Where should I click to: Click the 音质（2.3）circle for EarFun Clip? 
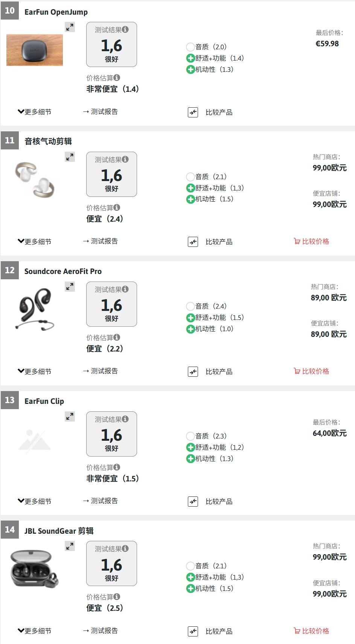tap(190, 436)
